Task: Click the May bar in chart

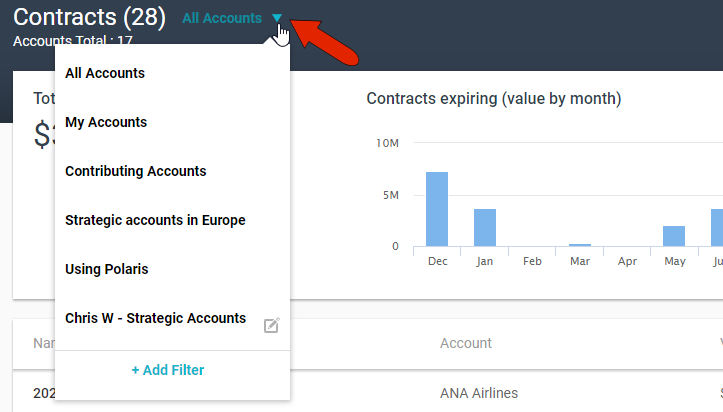Action: pyautogui.click(x=674, y=236)
